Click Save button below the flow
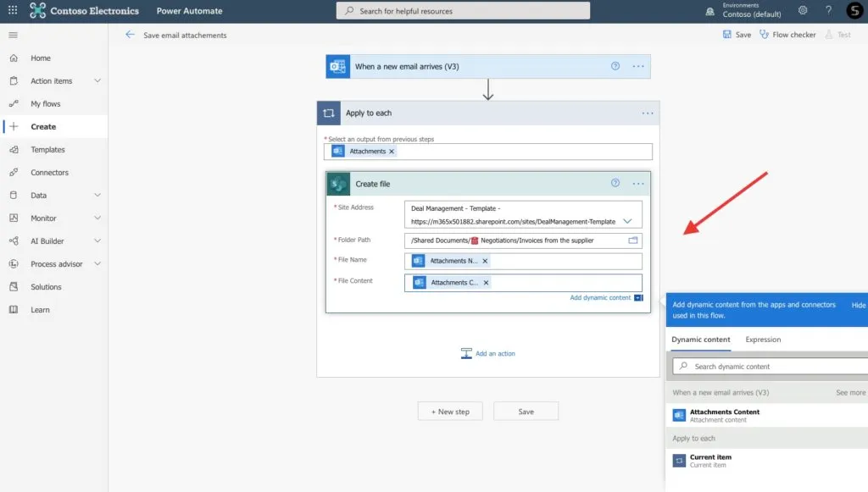The image size is (868, 492). pyautogui.click(x=526, y=412)
